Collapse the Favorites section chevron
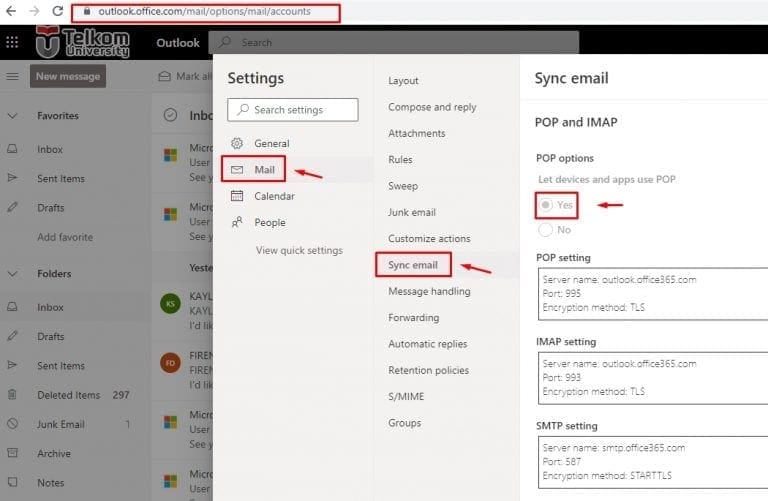768x501 pixels. coord(13,116)
